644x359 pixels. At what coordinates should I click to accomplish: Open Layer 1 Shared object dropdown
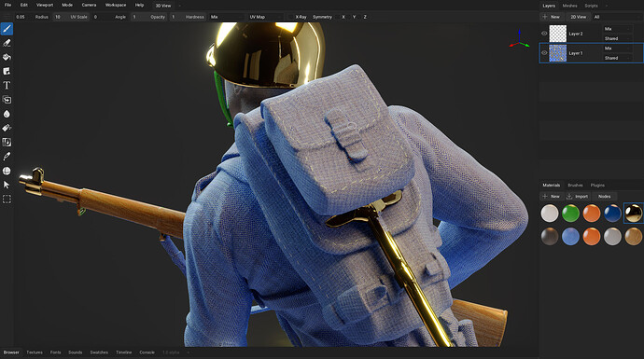tap(617, 58)
